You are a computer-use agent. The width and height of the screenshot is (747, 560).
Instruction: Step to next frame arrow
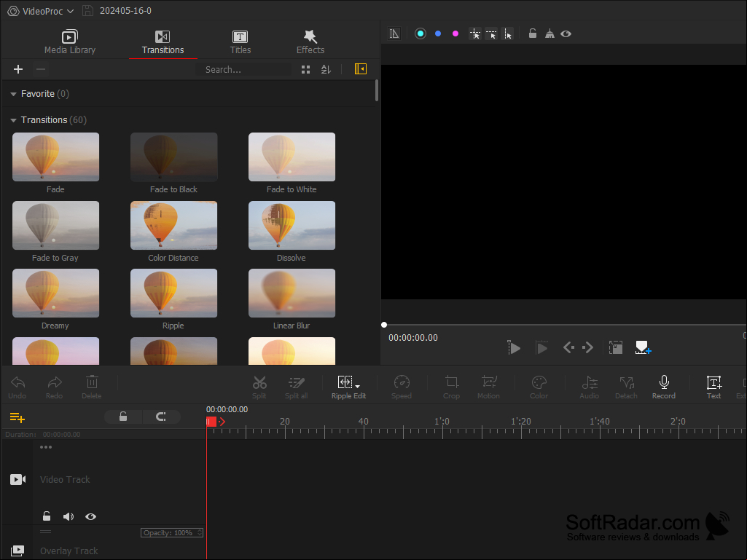[x=588, y=347]
